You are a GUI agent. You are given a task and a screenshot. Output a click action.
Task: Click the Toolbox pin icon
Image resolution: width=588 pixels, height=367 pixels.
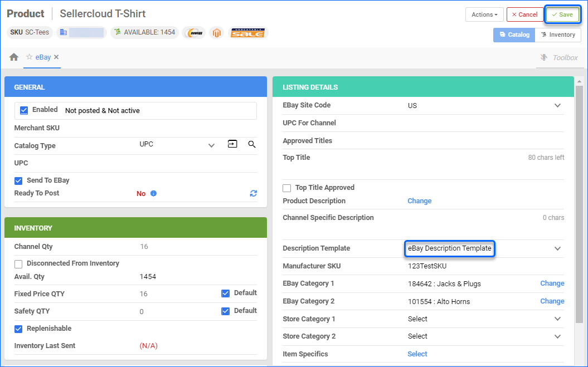coord(544,57)
